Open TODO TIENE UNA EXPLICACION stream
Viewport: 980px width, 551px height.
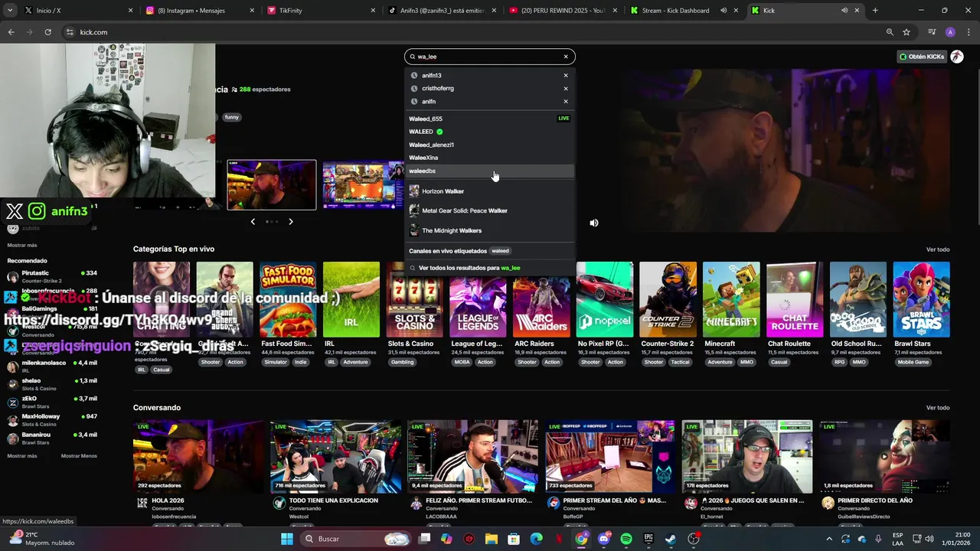(x=335, y=456)
